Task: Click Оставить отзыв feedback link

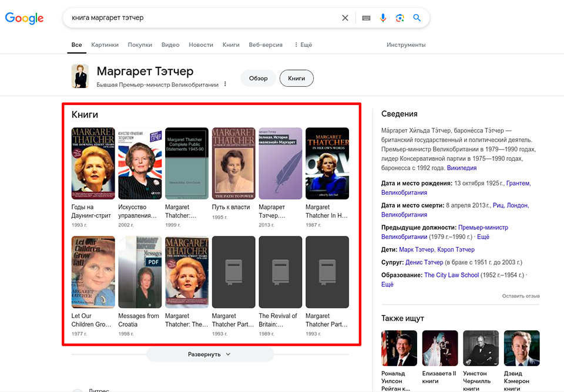Action: [x=521, y=296]
